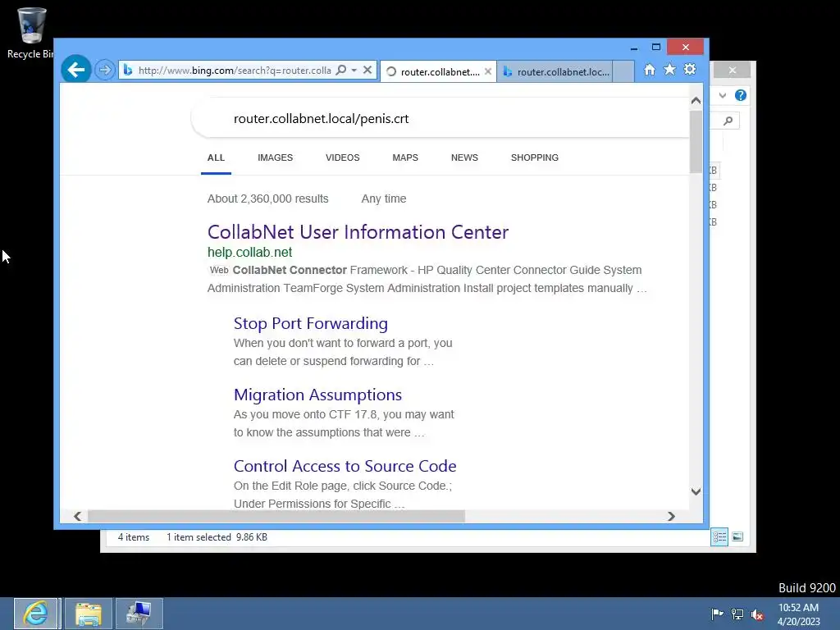840x630 pixels.
Task: Open the Tools gear icon
Action: click(690, 70)
